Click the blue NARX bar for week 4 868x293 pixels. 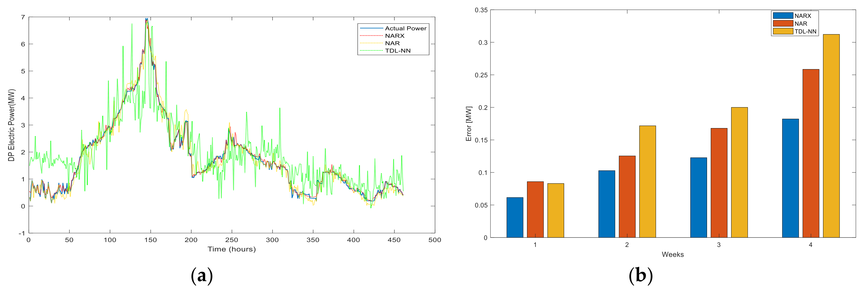(x=790, y=178)
